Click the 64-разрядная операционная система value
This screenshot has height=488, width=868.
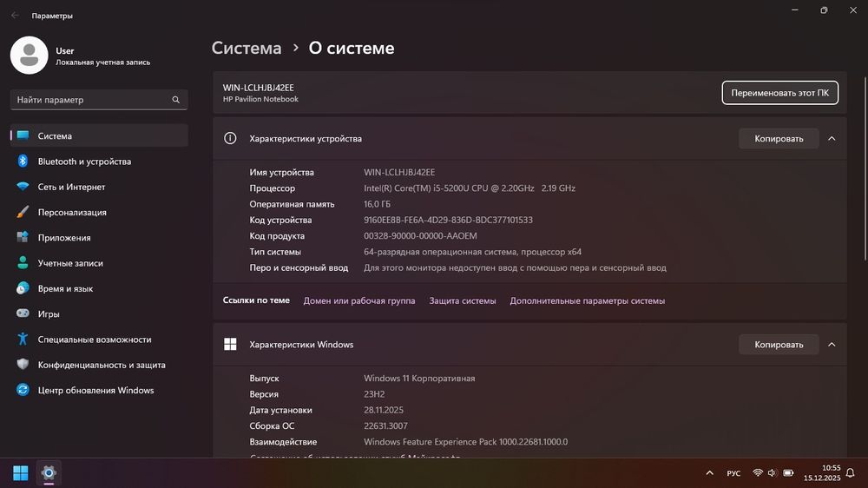pyautogui.click(x=472, y=252)
